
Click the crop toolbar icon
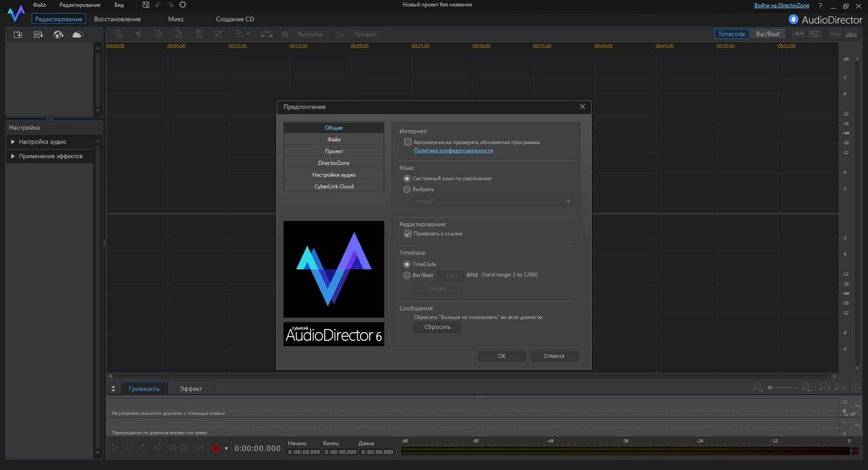pyautogui.click(x=218, y=34)
